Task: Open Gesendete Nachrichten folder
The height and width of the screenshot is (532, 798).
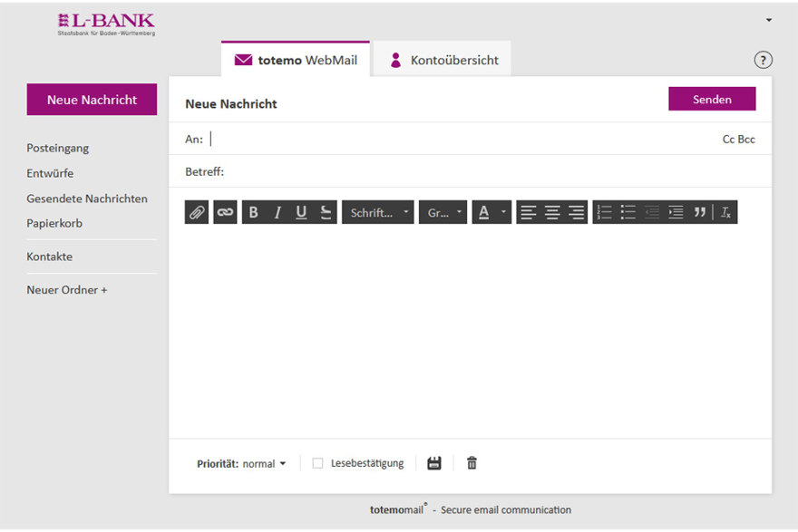Action: [87, 198]
